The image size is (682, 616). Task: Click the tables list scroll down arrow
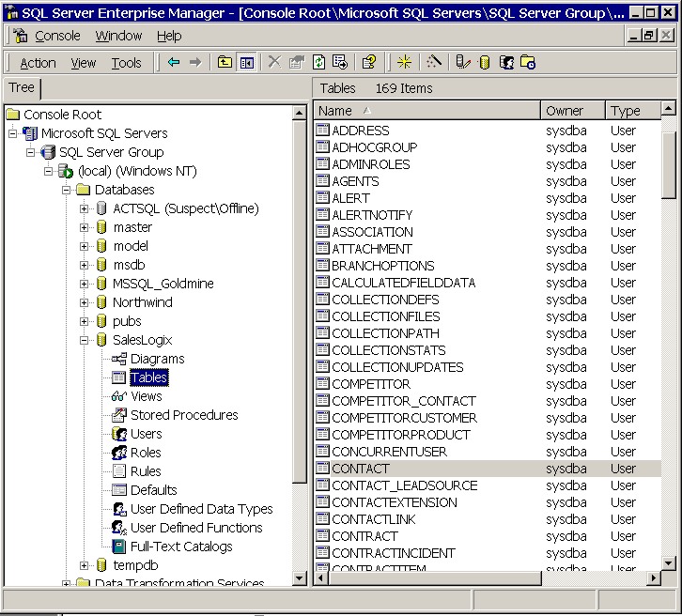tap(669, 563)
